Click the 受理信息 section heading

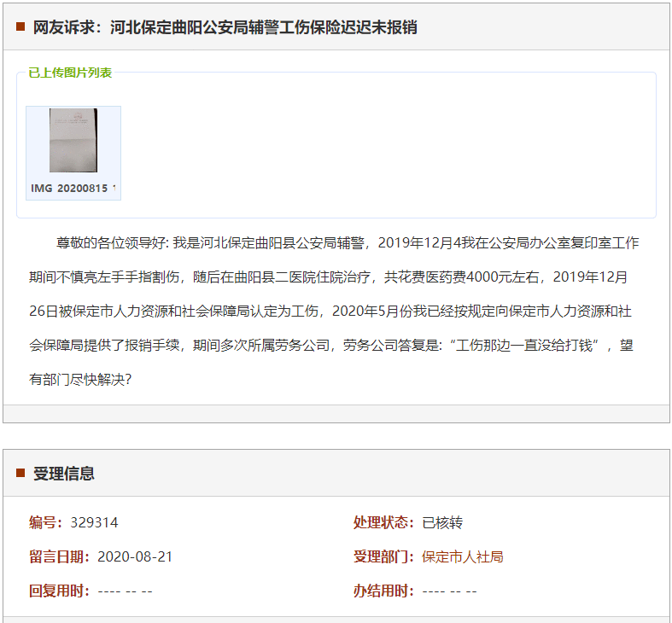point(64,474)
